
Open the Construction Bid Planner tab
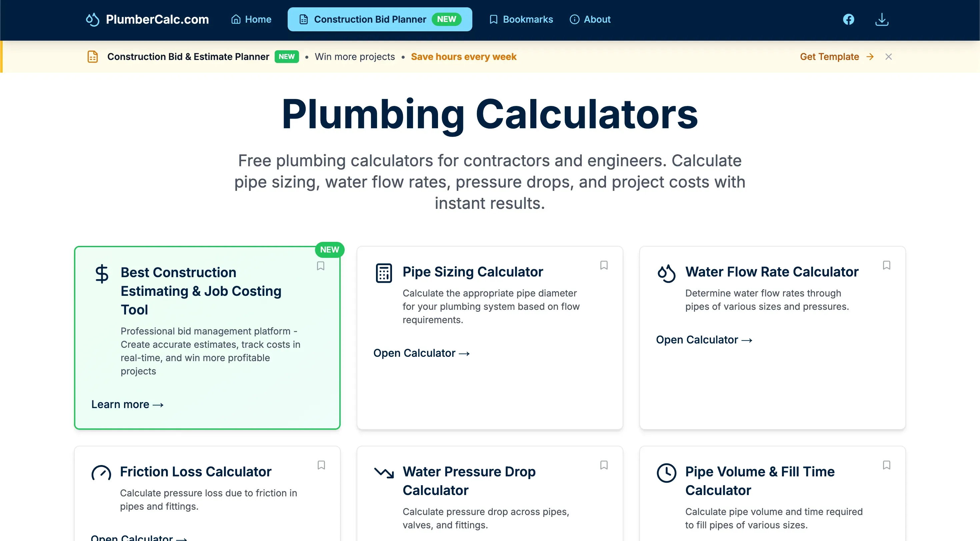(x=380, y=19)
